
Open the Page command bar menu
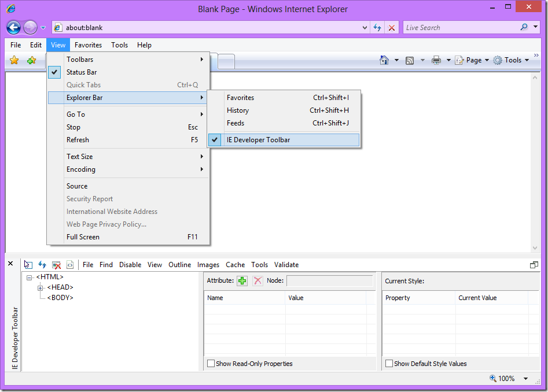tap(472, 60)
